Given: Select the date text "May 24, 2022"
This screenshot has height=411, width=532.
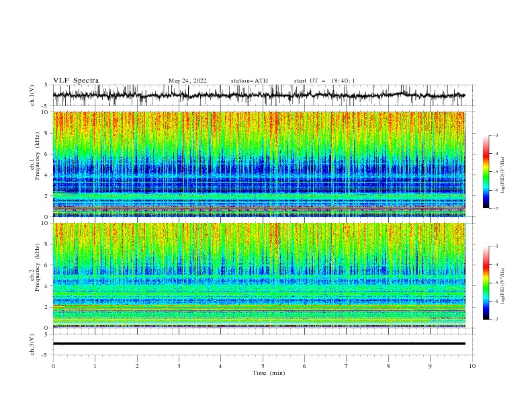Looking at the screenshot, I should coord(187,81).
